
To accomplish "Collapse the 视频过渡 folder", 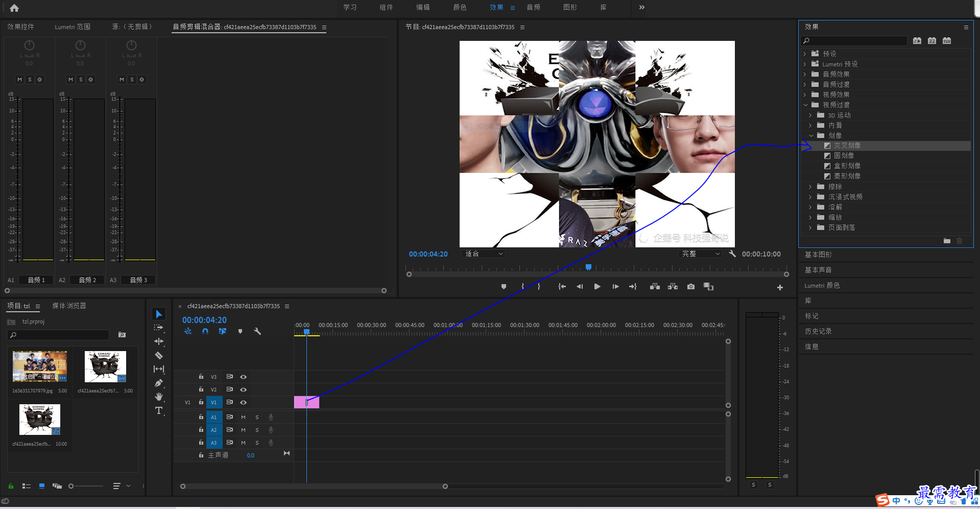I will click(805, 105).
